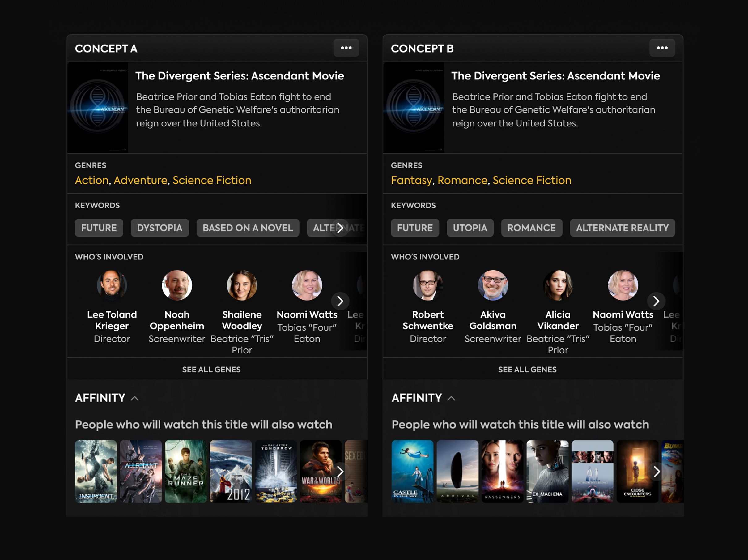The image size is (748, 560).
Task: Open Naomi Watts avatar in Concept B
Action: pyautogui.click(x=623, y=285)
